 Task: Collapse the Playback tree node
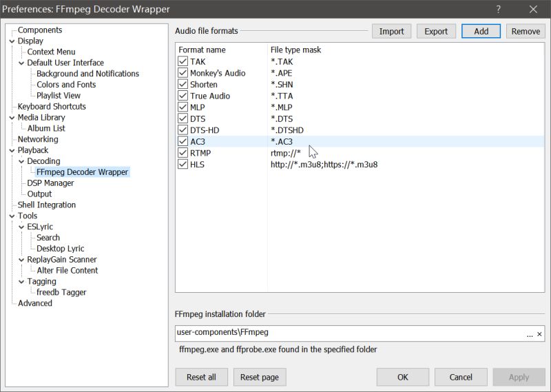point(12,150)
